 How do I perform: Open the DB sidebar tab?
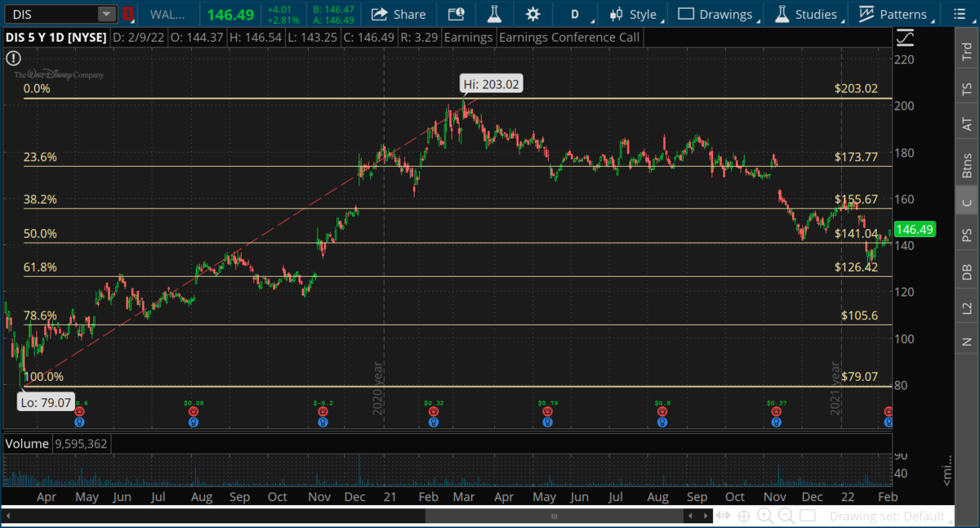tap(967, 272)
